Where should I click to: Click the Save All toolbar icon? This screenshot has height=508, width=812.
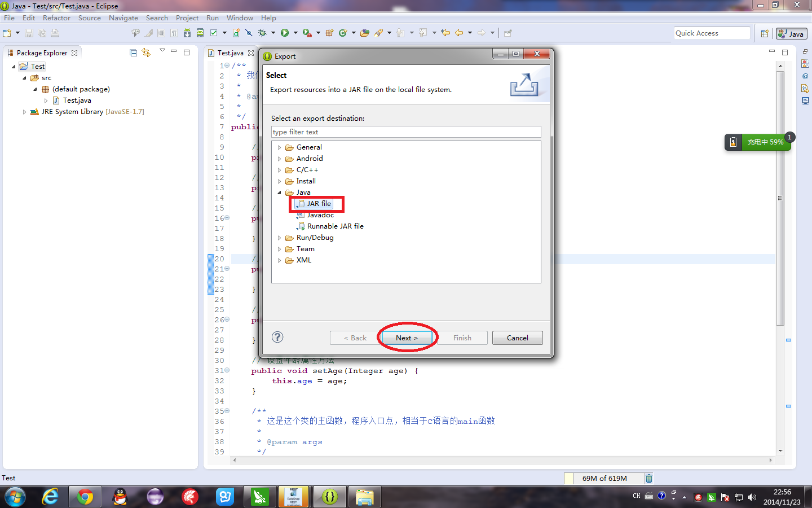pyautogui.click(x=42, y=33)
